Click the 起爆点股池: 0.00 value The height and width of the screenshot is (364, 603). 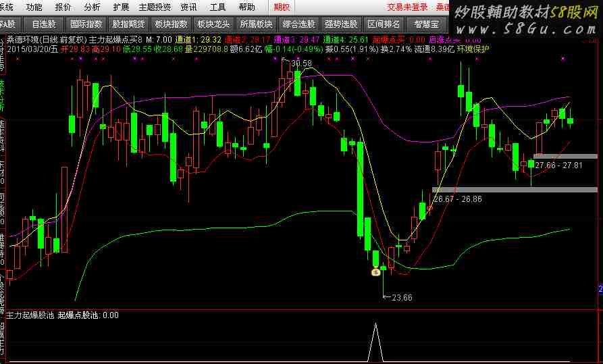pos(88,315)
